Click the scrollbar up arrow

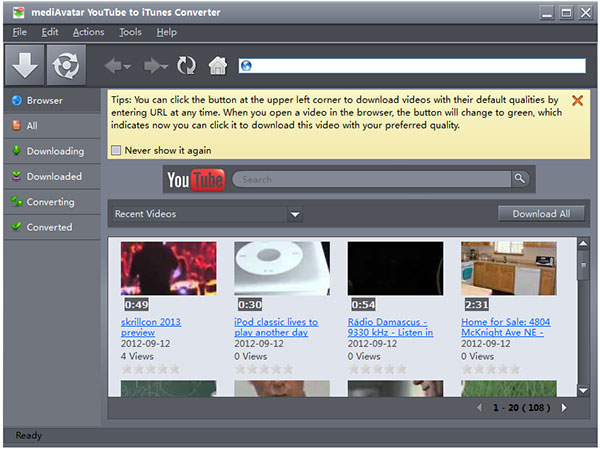pyautogui.click(x=583, y=243)
